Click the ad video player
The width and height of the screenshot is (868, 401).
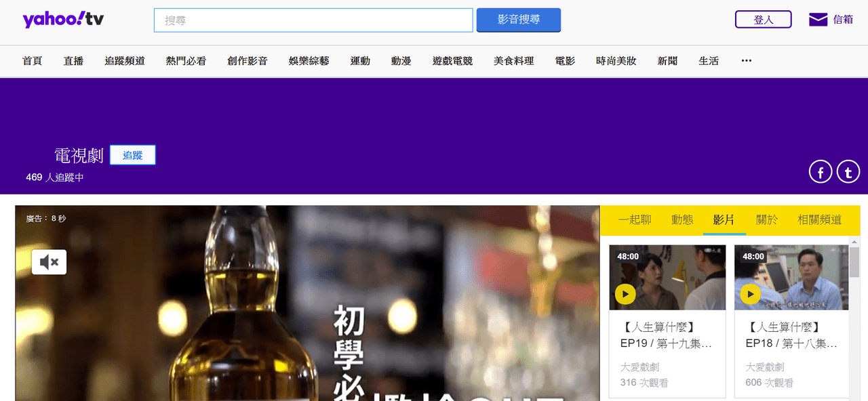click(x=307, y=303)
